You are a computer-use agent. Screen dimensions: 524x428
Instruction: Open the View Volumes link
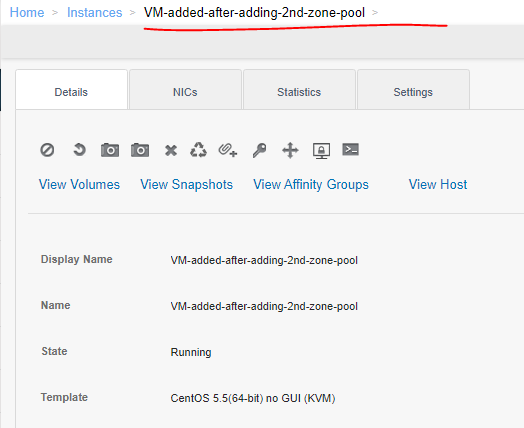coord(79,184)
